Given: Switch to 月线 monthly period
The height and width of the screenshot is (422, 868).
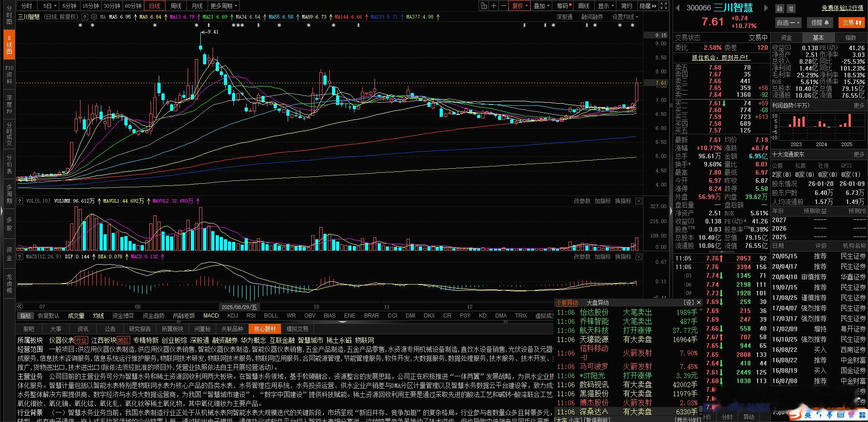Looking at the screenshot, I should 197,6.
